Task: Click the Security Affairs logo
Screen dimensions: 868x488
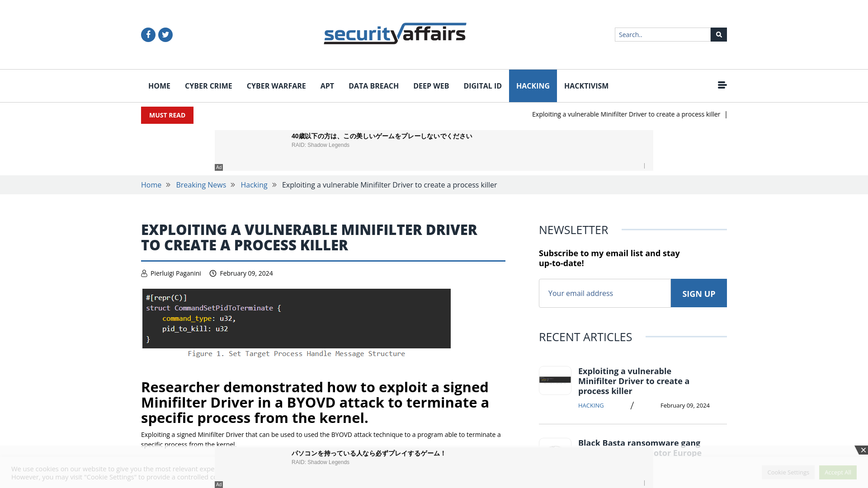Action: click(x=395, y=33)
